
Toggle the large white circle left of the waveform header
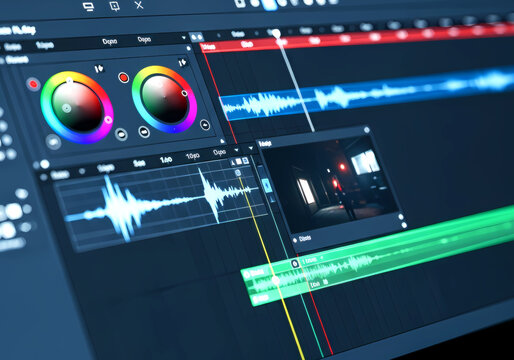coord(45,164)
